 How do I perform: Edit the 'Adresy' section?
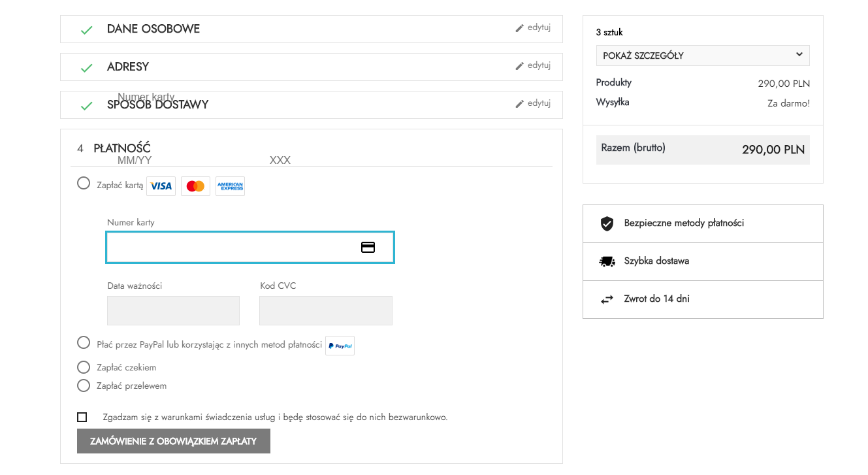pyautogui.click(x=533, y=65)
